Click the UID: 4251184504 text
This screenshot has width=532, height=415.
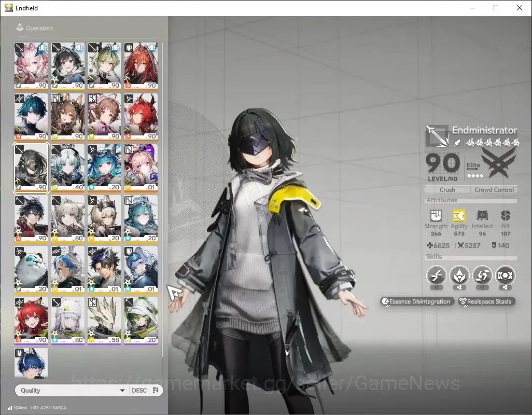click(48, 408)
